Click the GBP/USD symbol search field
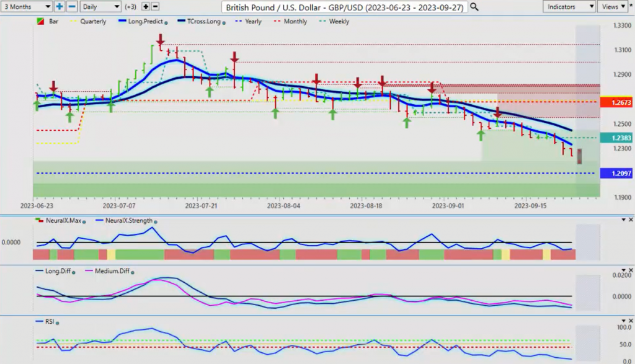 click(x=345, y=7)
